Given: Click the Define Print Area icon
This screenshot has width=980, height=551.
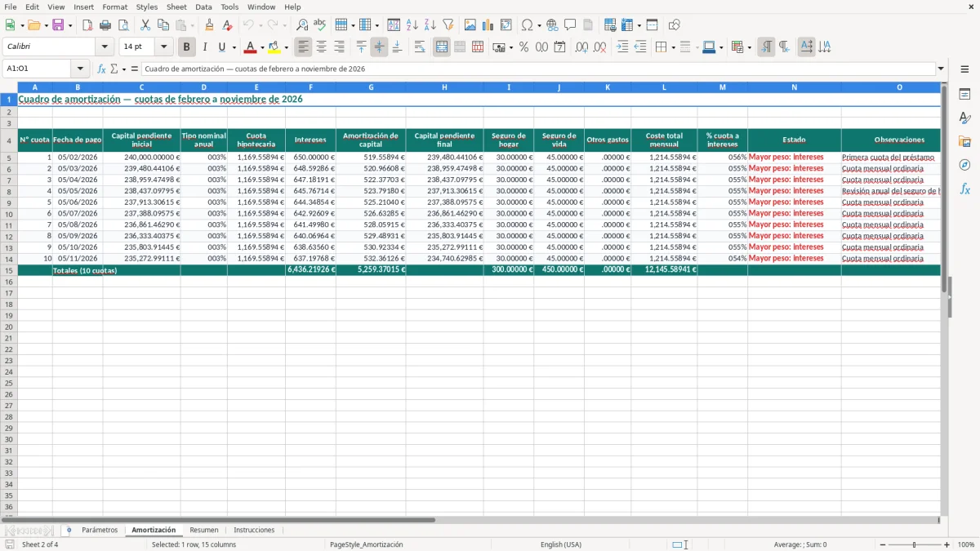Looking at the screenshot, I should click(608, 25).
